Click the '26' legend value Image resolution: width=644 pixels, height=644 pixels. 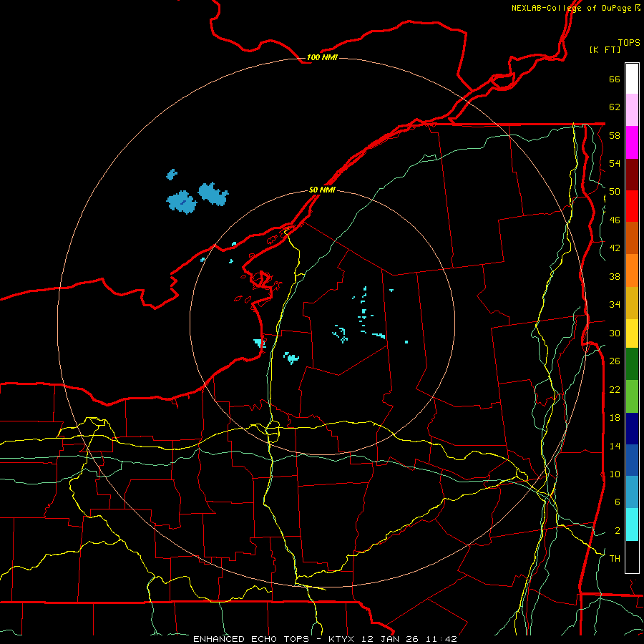[x=615, y=361]
